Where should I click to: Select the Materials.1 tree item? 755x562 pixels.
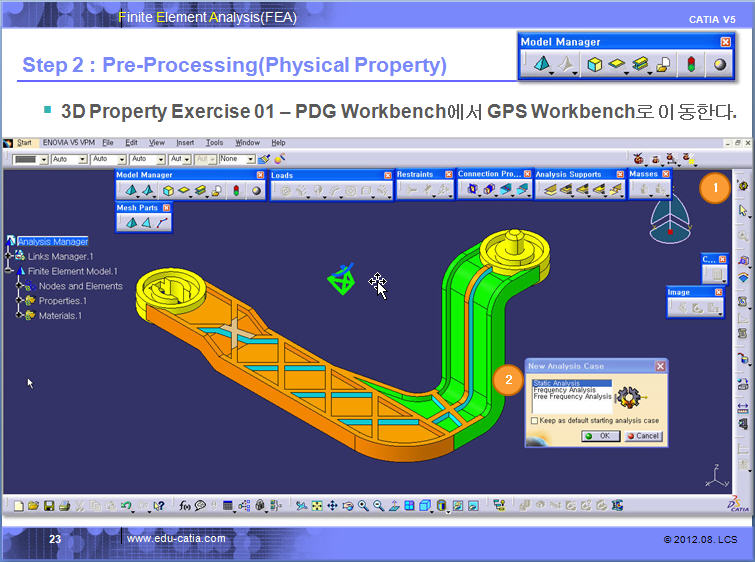pos(60,316)
